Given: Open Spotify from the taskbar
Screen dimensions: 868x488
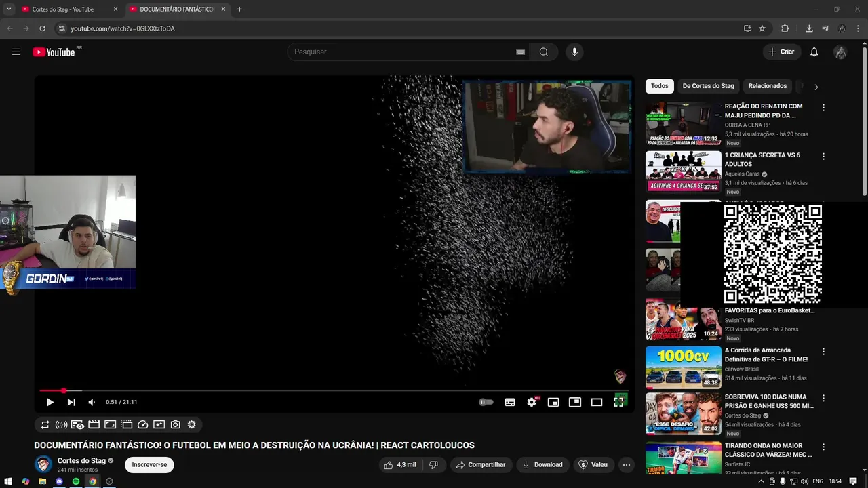Looking at the screenshot, I should [x=76, y=481].
